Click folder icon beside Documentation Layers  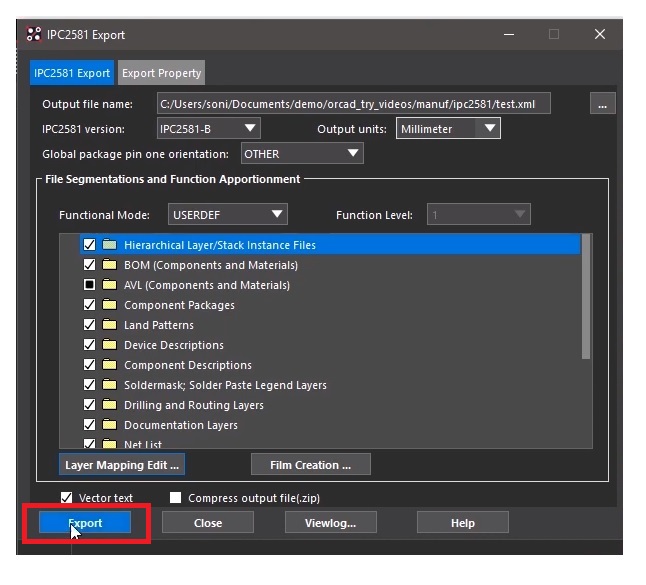click(110, 424)
